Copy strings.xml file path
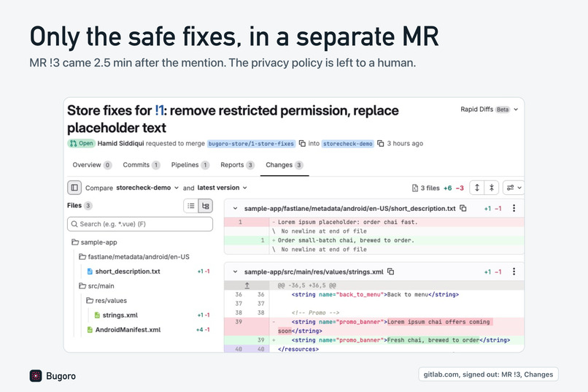The image size is (588, 392). tap(391, 272)
